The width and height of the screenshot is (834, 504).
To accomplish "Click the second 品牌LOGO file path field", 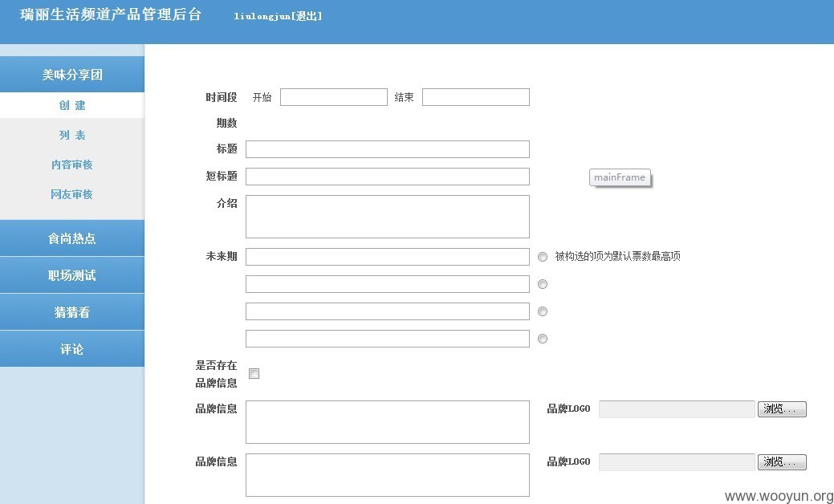I will point(677,462).
